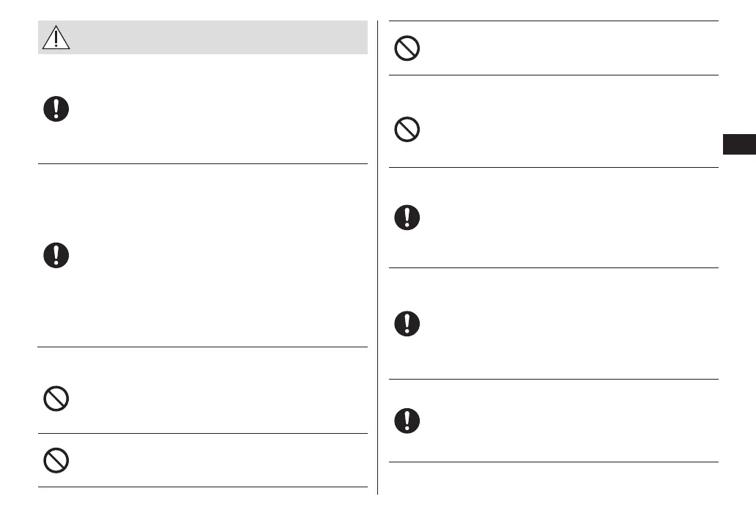The width and height of the screenshot is (756, 532).
Task: Click the divider line below the left column's first exclamation icon
Action: click(x=202, y=163)
